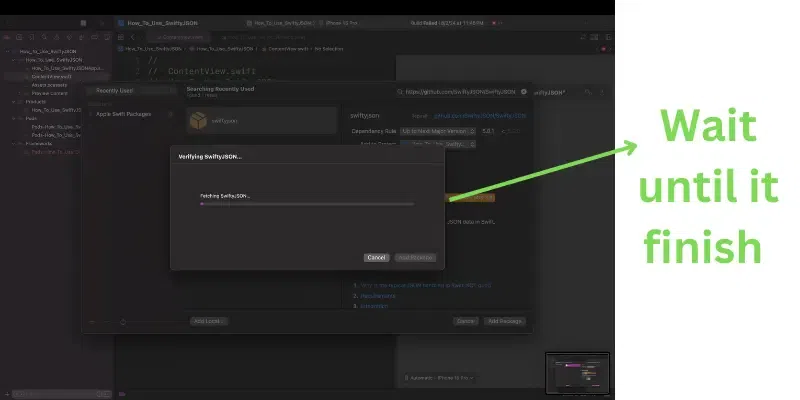Open the first readme contents link

(x=426, y=286)
